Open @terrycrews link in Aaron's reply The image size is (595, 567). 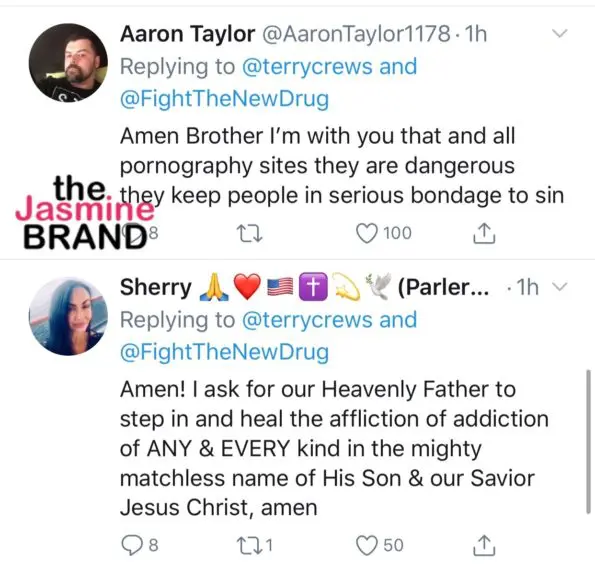(x=307, y=66)
